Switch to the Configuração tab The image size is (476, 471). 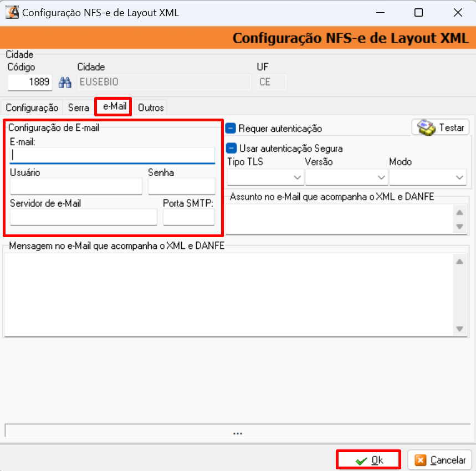tap(32, 107)
